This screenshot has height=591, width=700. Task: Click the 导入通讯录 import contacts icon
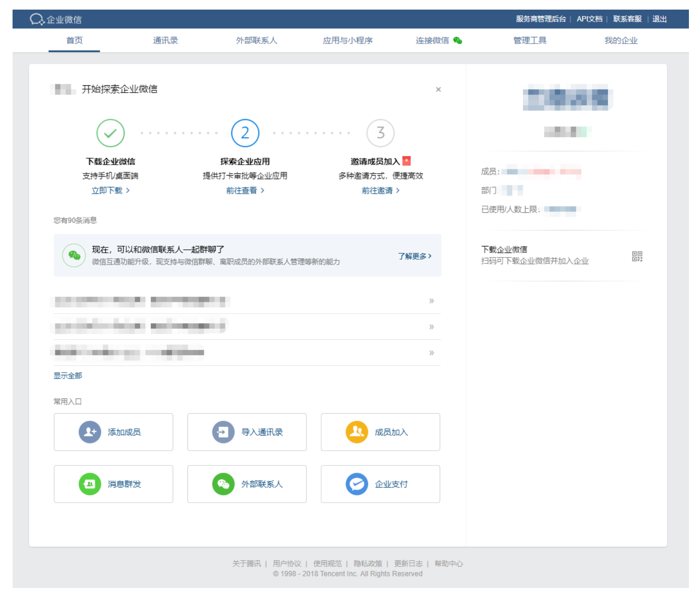pyautogui.click(x=223, y=432)
